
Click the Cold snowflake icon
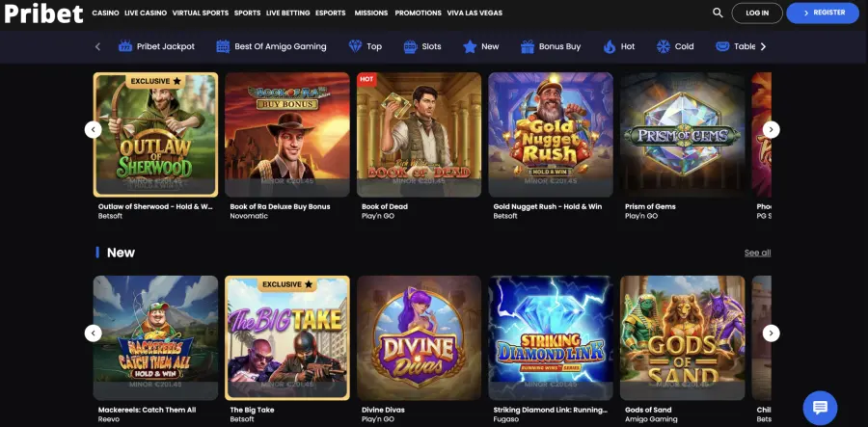(664, 46)
